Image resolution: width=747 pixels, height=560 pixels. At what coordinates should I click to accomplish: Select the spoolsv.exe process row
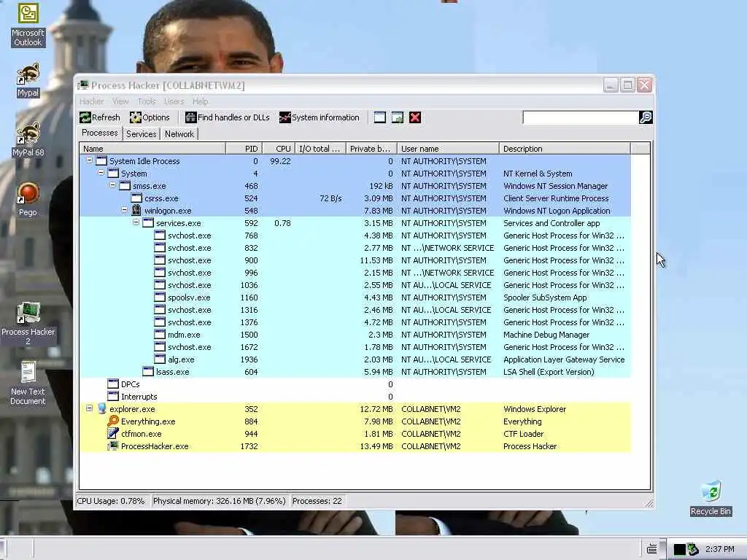[355, 297]
